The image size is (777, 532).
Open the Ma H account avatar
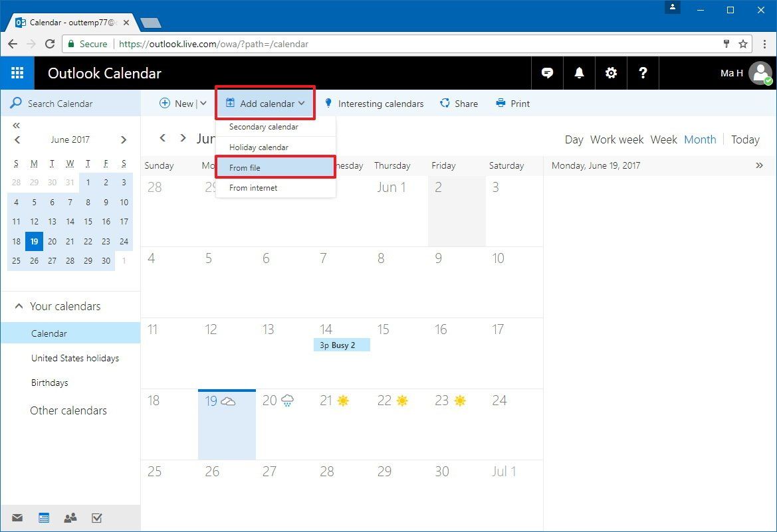[x=760, y=73]
